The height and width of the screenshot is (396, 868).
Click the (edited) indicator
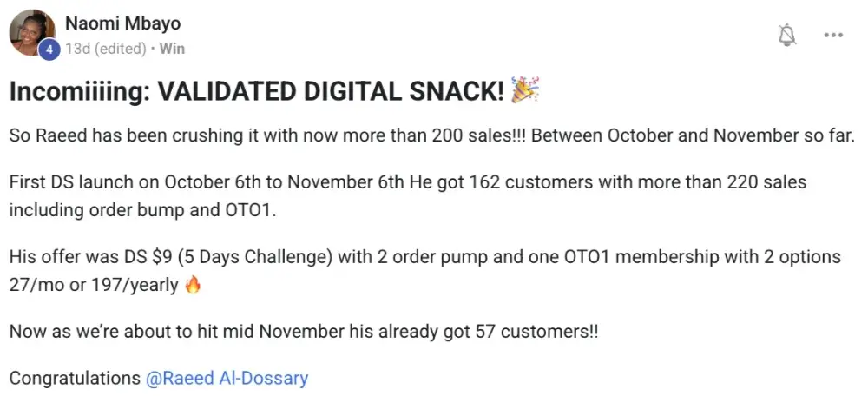pos(120,49)
